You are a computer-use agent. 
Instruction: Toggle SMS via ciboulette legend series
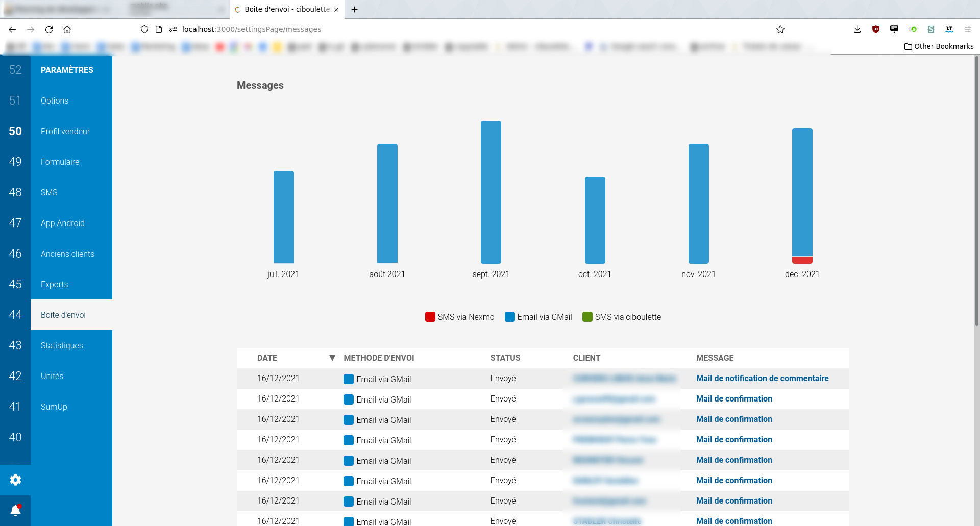[x=621, y=317]
